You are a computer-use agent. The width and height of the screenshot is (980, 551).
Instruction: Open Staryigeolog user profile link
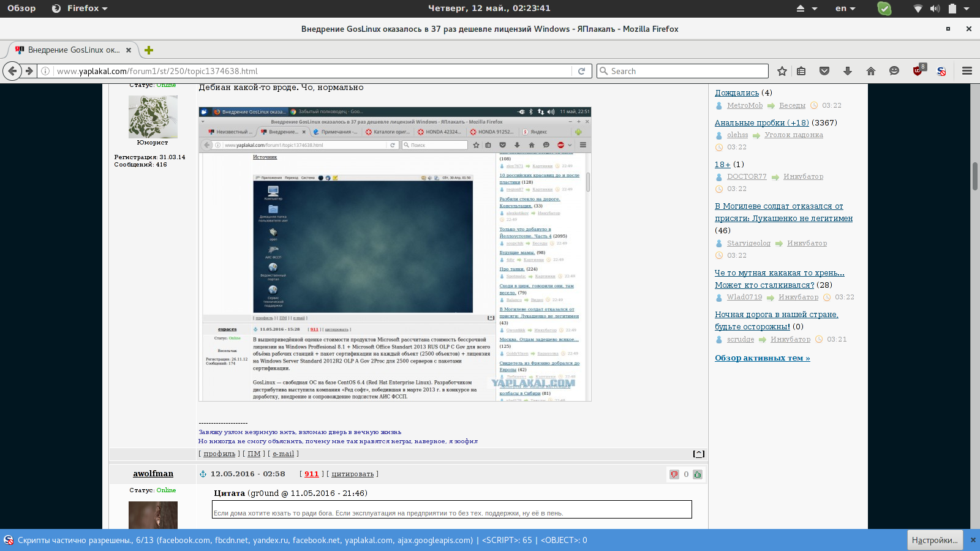pyautogui.click(x=748, y=243)
